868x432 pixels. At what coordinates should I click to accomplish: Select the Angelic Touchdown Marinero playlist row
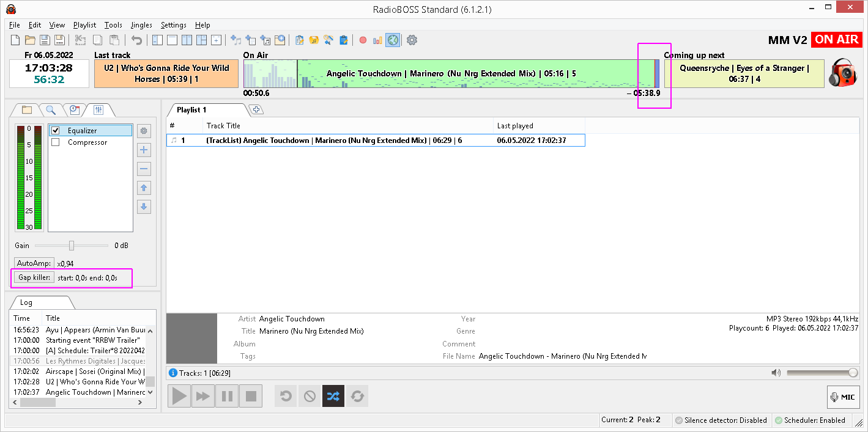(x=376, y=141)
